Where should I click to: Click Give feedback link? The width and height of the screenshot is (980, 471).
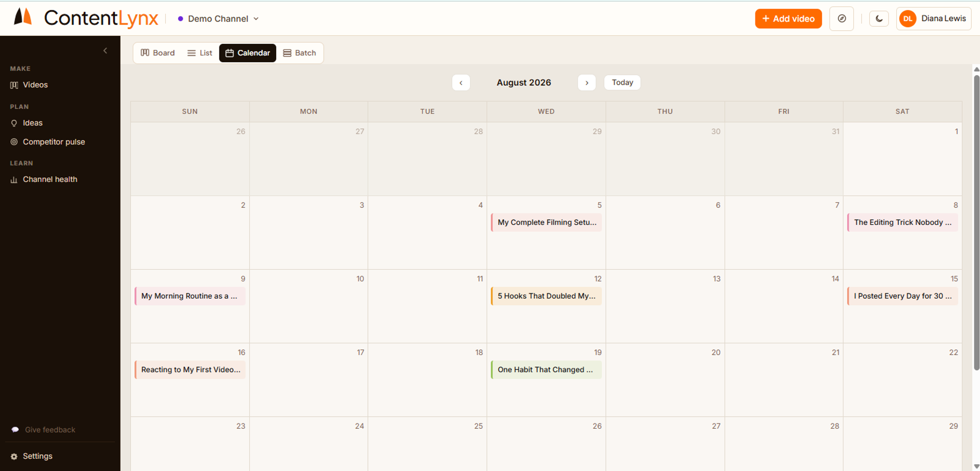pyautogui.click(x=50, y=430)
